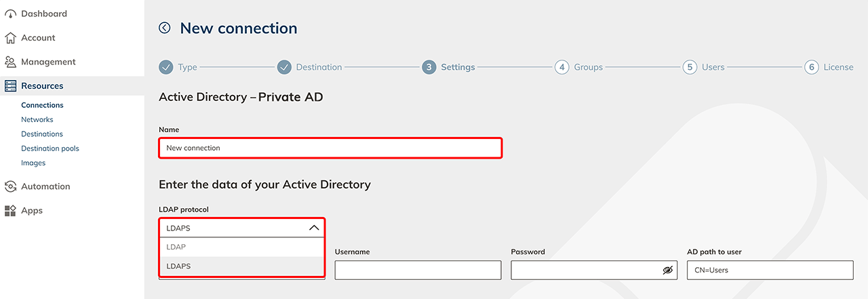Open the Destinations submenu item

click(42, 134)
